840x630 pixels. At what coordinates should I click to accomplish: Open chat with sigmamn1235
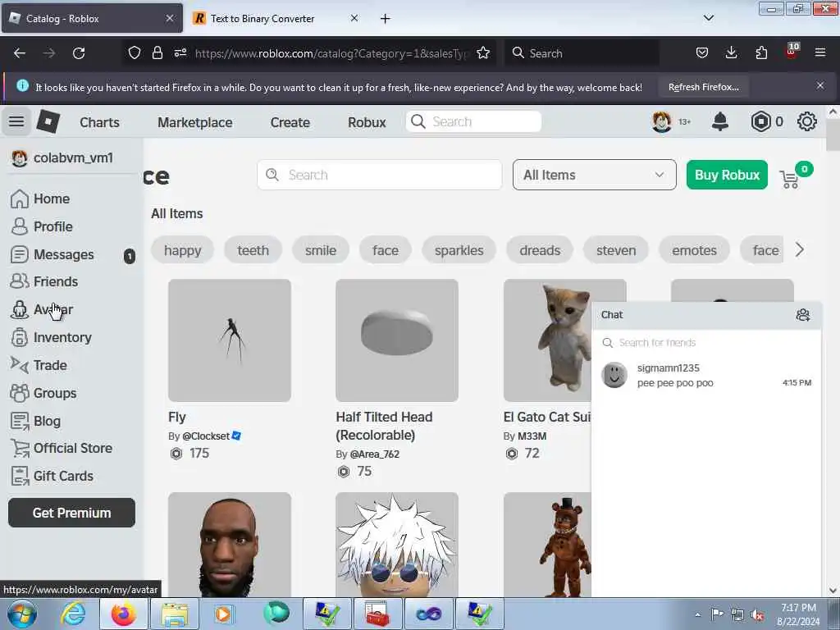706,375
